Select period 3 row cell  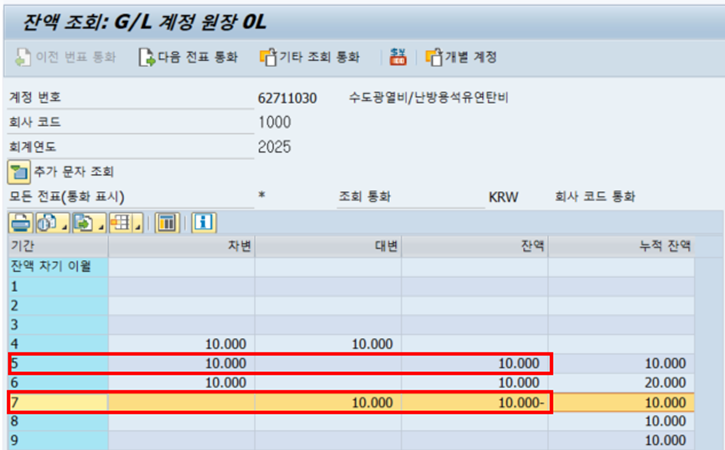(x=58, y=325)
